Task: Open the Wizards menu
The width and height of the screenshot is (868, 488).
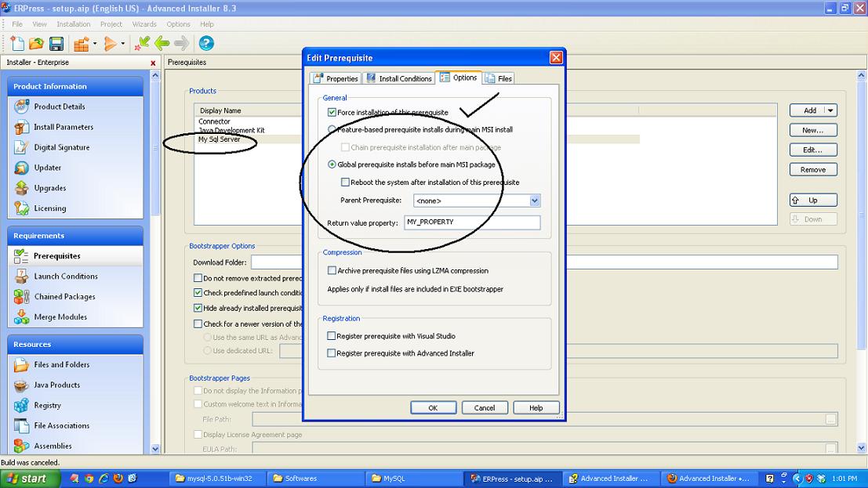Action: click(x=144, y=24)
